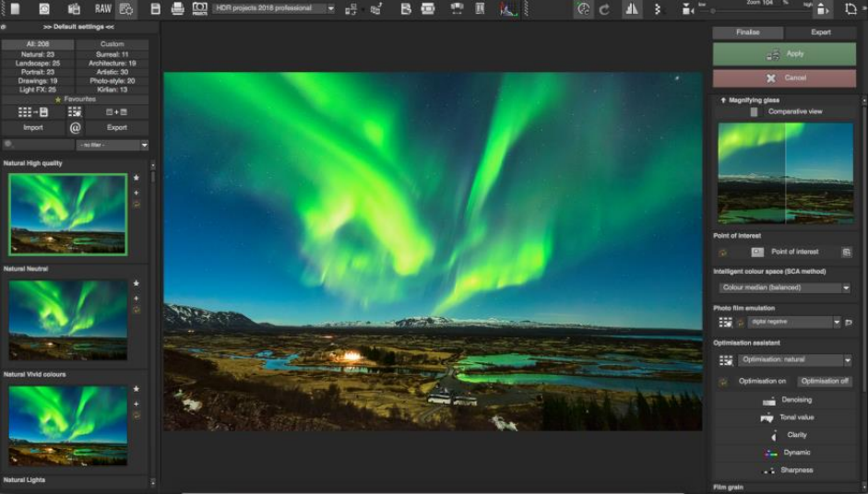
Task: Open the RAW module
Action: 102,8
